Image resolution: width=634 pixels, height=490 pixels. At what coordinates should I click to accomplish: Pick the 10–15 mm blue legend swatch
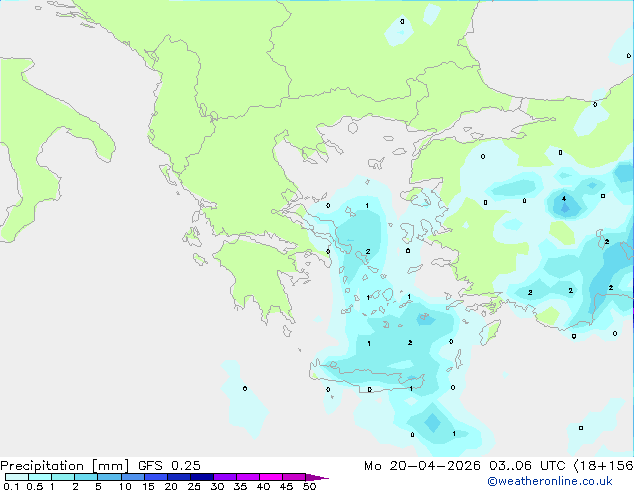pos(133,477)
